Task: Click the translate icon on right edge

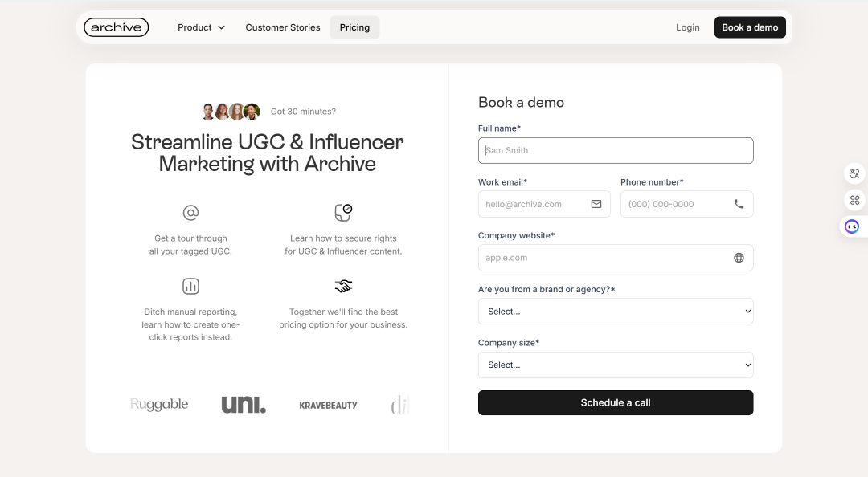Action: pyautogui.click(x=854, y=173)
